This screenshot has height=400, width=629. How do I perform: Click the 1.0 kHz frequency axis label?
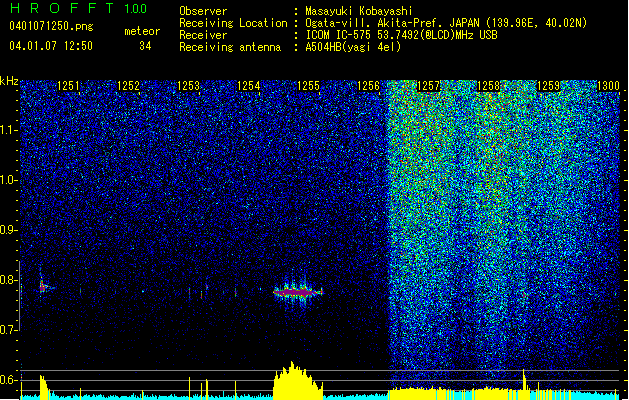click(x=9, y=180)
